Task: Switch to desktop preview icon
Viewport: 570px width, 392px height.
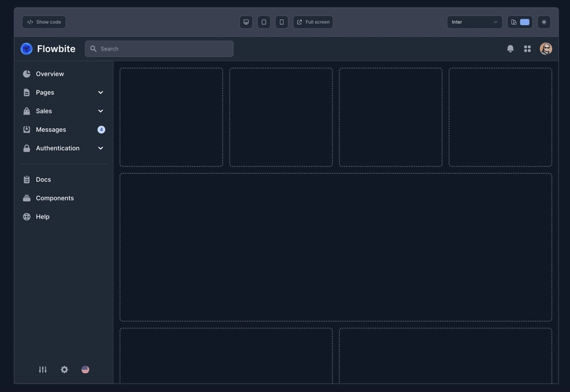Action: [x=246, y=22]
